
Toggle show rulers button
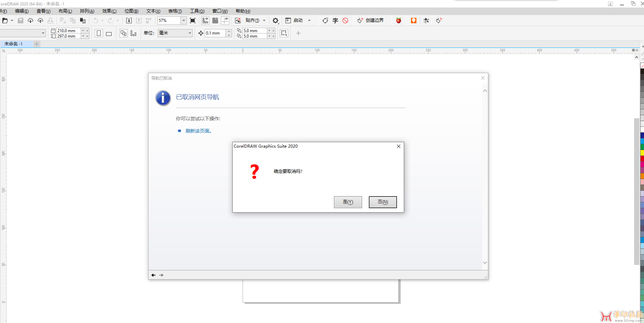[205, 21]
